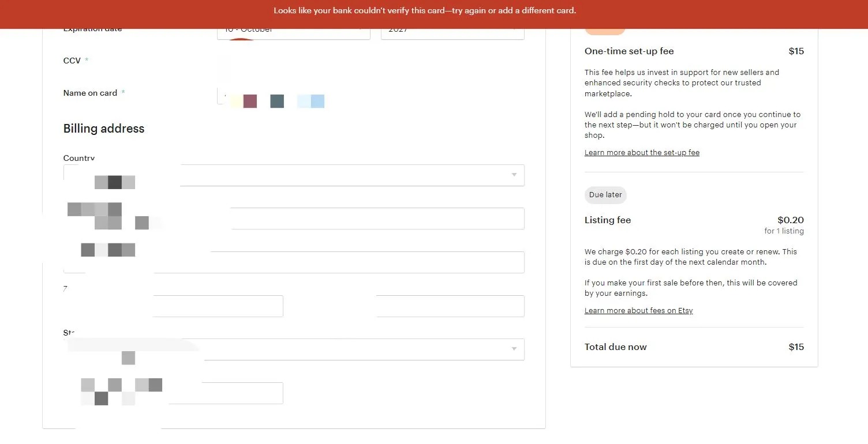This screenshot has width=868, height=444.
Task: Click the CCV field label
Action: click(72, 61)
